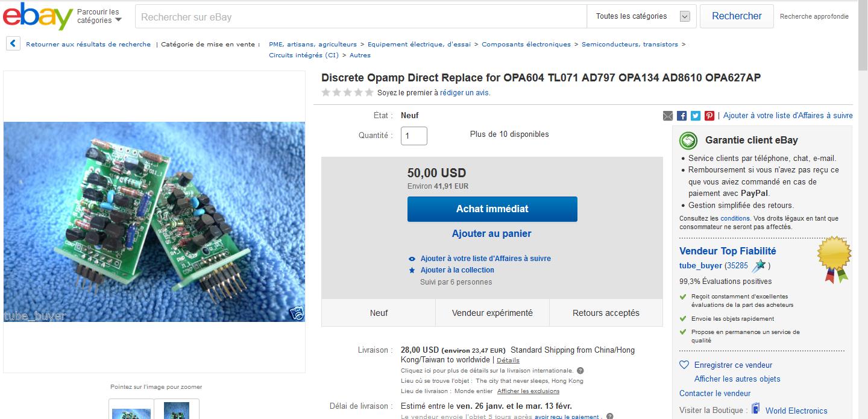Click the heart icon to save seller
This screenshot has width=868, height=419.
(x=684, y=365)
